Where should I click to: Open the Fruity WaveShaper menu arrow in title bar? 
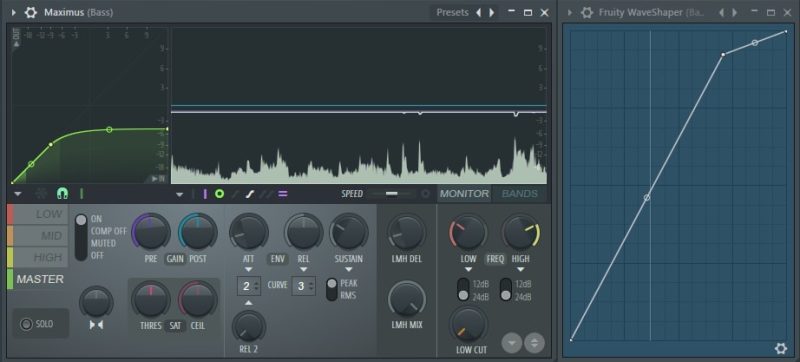pos(570,12)
